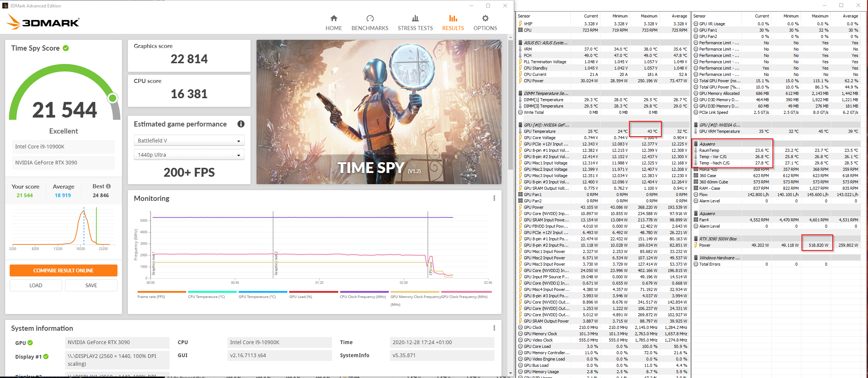Viewport: 868px width, 378px height.
Task: Click the Intel Core i9-10900K field under the score
Action: [x=64, y=147]
